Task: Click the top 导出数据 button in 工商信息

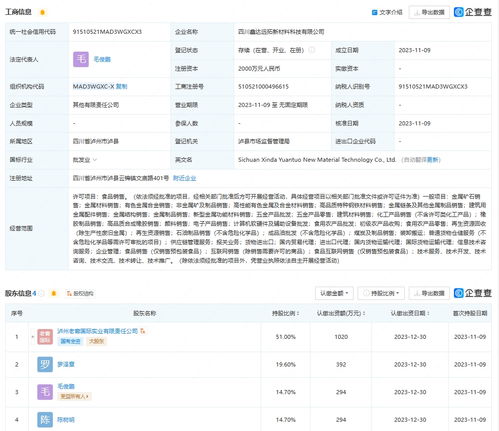Action: click(x=429, y=12)
